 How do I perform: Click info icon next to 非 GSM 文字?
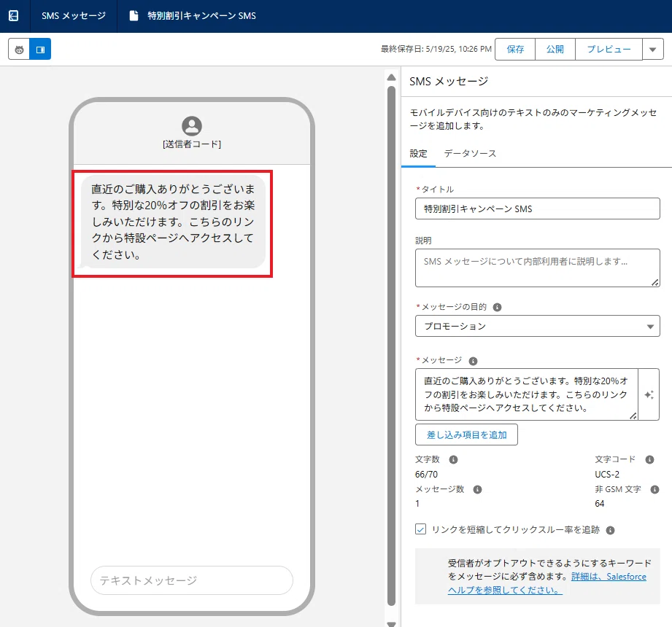click(x=655, y=489)
